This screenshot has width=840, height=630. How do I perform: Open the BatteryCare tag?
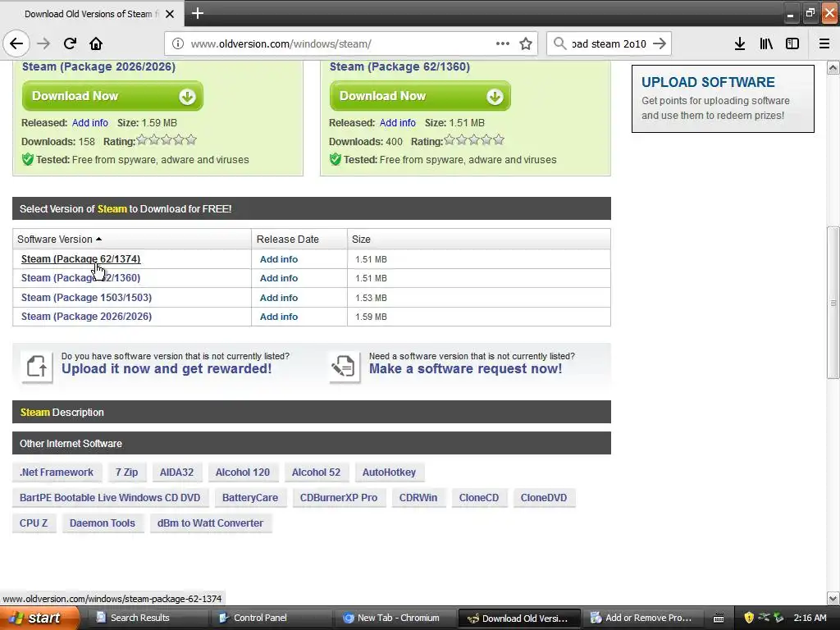coord(249,497)
